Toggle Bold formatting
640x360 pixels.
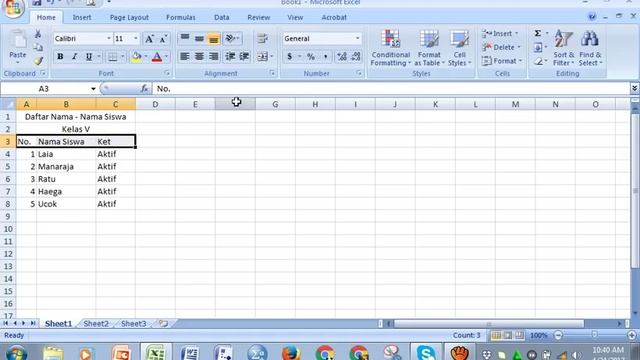(60, 57)
